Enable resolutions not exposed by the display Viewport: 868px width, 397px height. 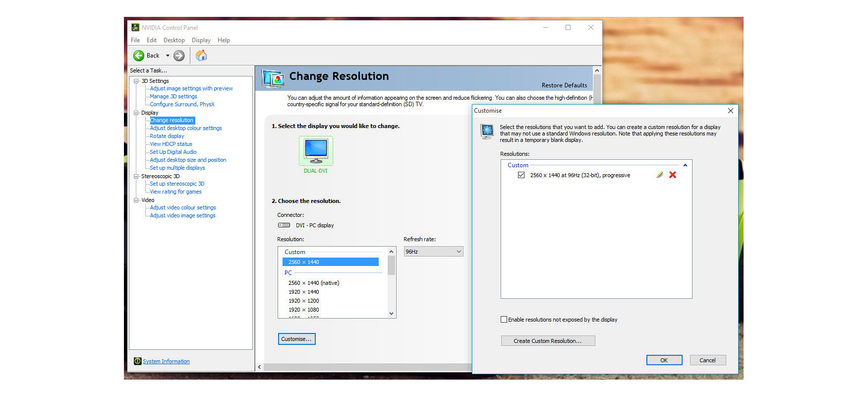point(504,320)
